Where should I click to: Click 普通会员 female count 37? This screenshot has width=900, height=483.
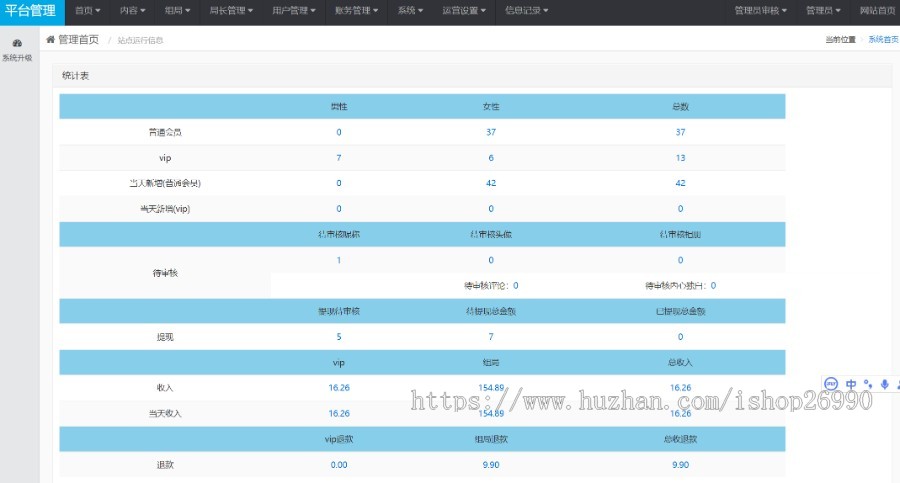[491, 132]
